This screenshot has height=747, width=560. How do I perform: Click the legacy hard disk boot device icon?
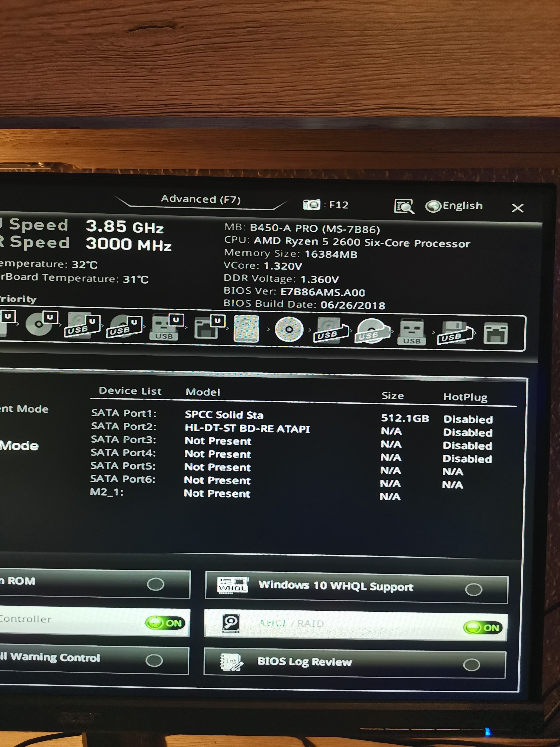[246, 329]
